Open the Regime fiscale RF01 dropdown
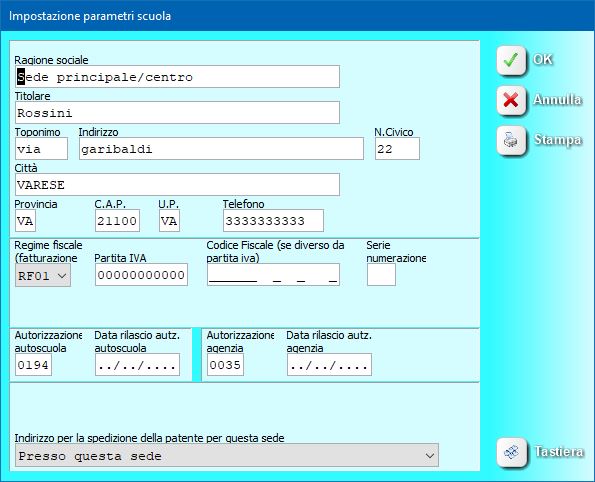The image size is (595, 482). [43, 275]
